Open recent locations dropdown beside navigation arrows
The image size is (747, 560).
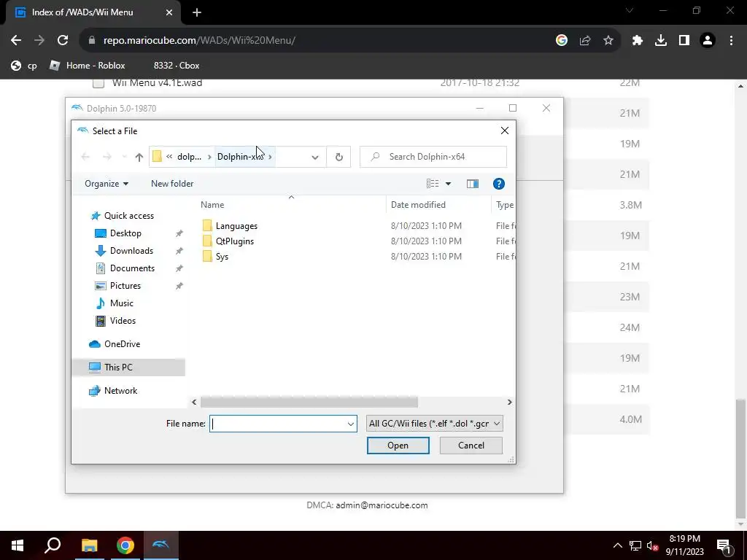click(x=124, y=157)
